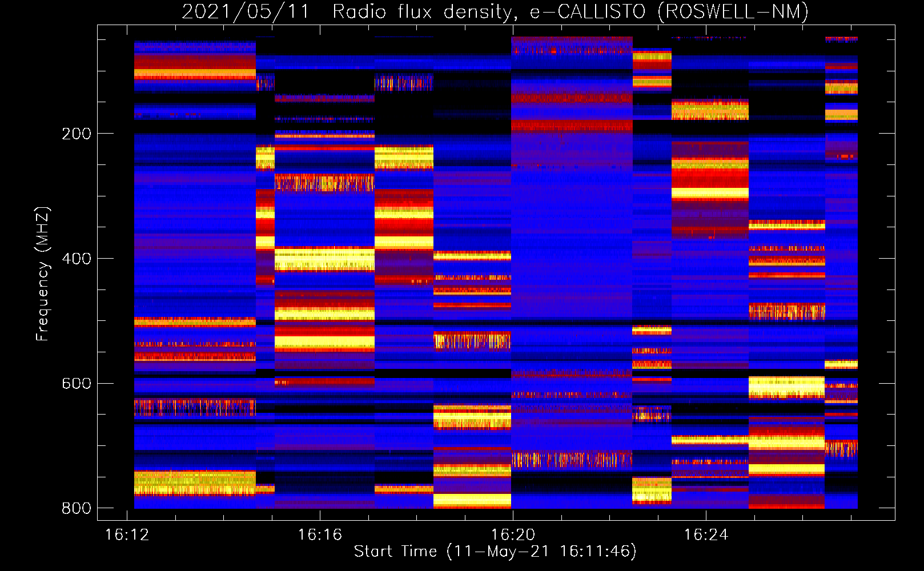Click the "800" frequency tick label

[x=77, y=508]
